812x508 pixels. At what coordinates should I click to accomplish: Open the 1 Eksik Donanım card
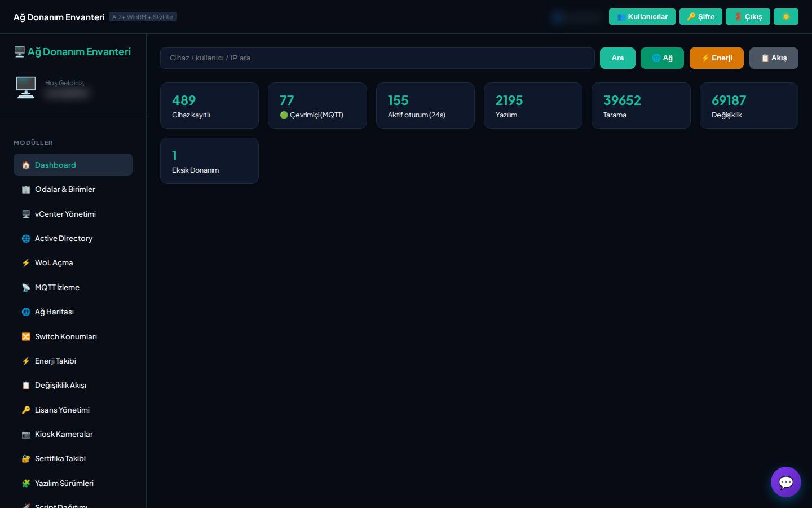point(209,161)
